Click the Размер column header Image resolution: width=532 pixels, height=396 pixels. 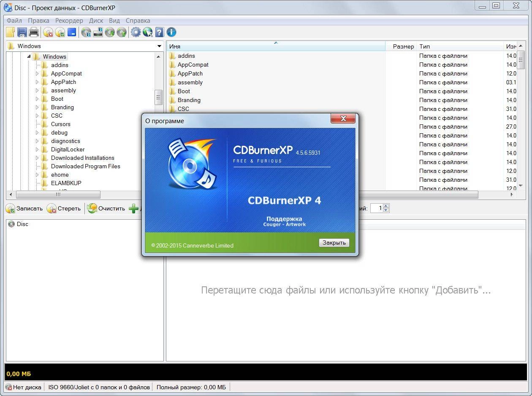401,46
